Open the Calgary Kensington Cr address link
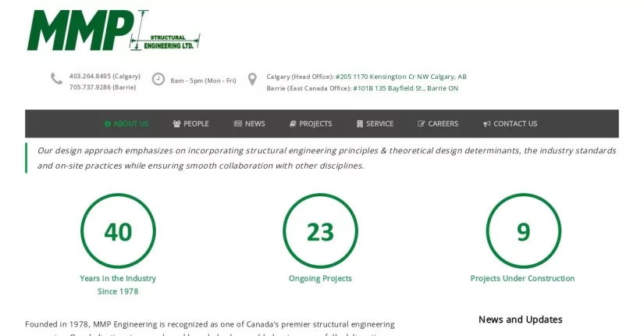This screenshot has width=644, height=336. tap(401, 77)
